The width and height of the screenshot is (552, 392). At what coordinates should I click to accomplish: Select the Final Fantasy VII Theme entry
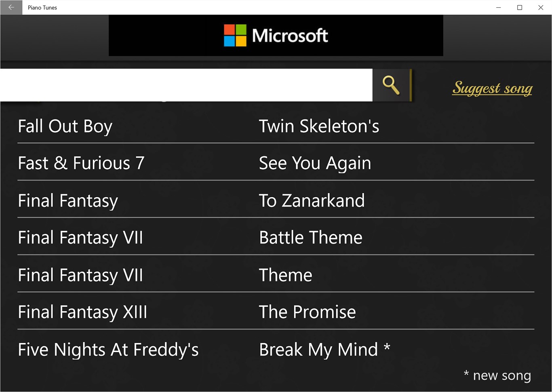[285, 275]
